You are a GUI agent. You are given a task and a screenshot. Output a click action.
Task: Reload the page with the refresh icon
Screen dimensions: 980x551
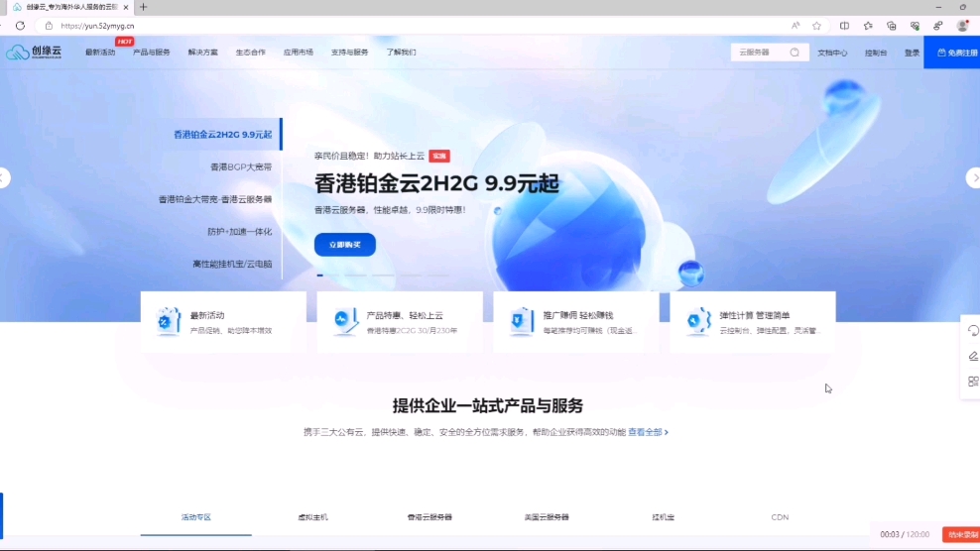[20, 26]
